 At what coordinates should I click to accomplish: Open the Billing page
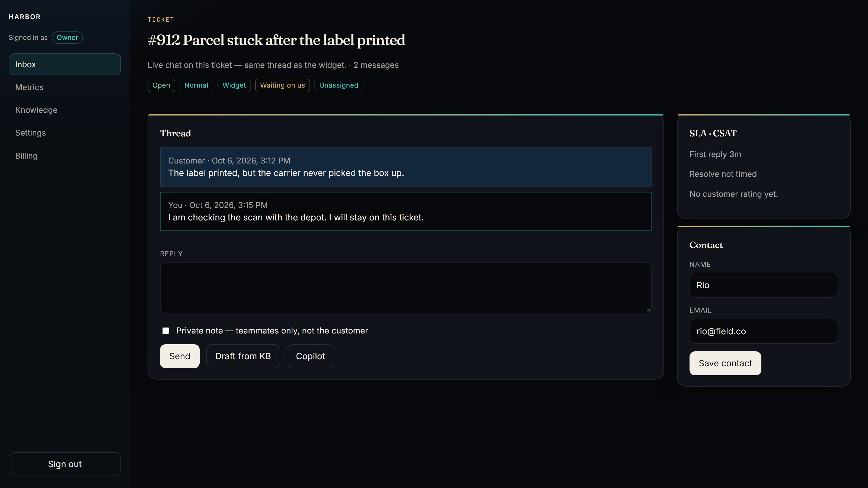coord(65,156)
